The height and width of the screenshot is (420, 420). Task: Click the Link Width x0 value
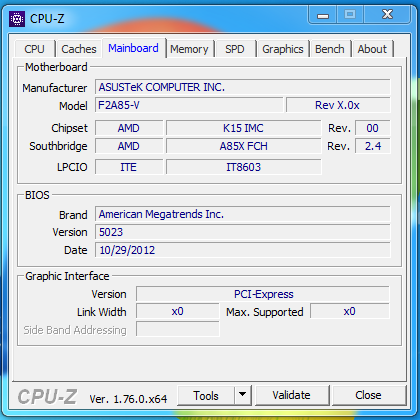click(178, 311)
